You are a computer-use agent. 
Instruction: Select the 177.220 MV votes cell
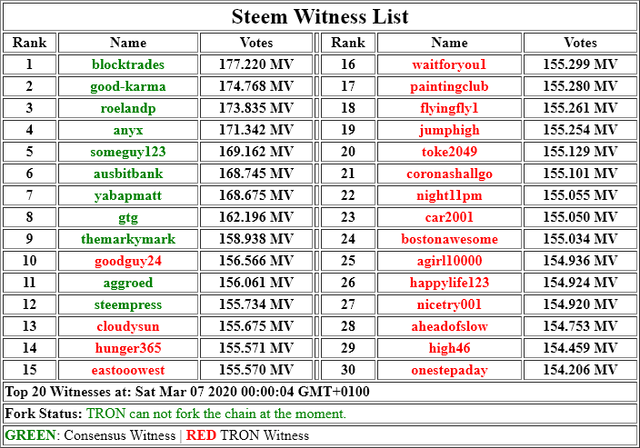256,64
